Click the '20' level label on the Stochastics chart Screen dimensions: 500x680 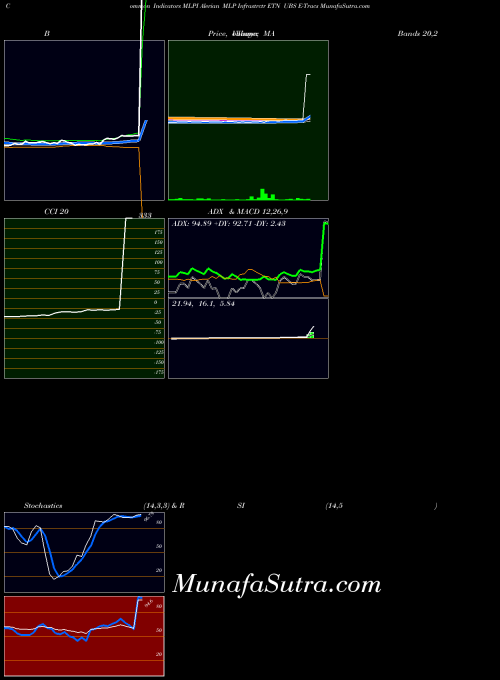point(159,570)
